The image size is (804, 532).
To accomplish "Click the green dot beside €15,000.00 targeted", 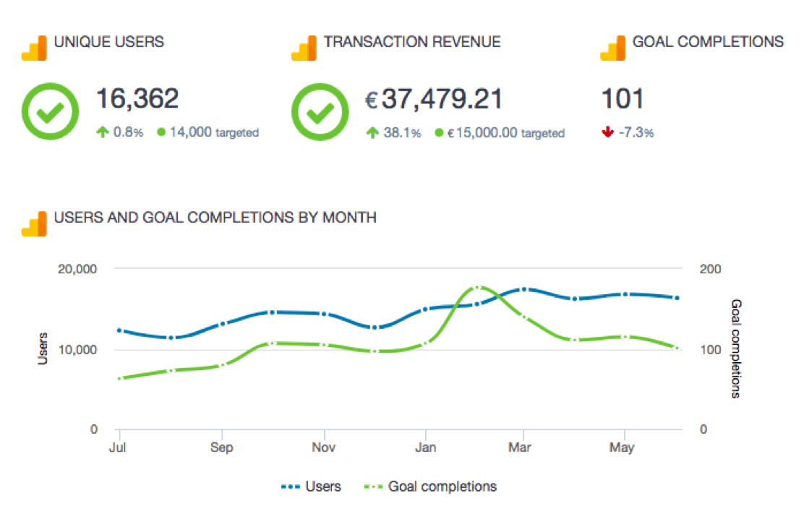I will [439, 133].
